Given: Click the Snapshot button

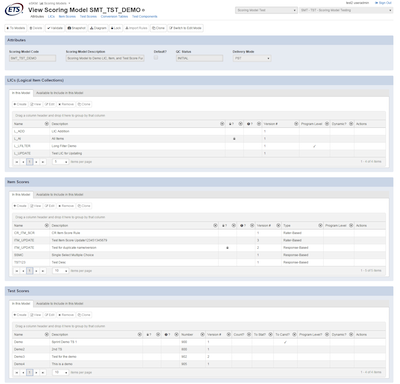Looking at the screenshot, I should (76, 28).
